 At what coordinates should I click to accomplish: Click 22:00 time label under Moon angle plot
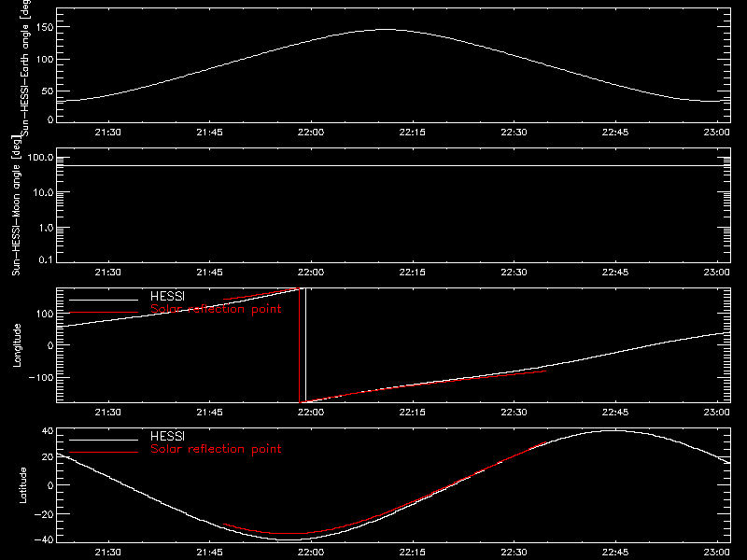[311, 273]
